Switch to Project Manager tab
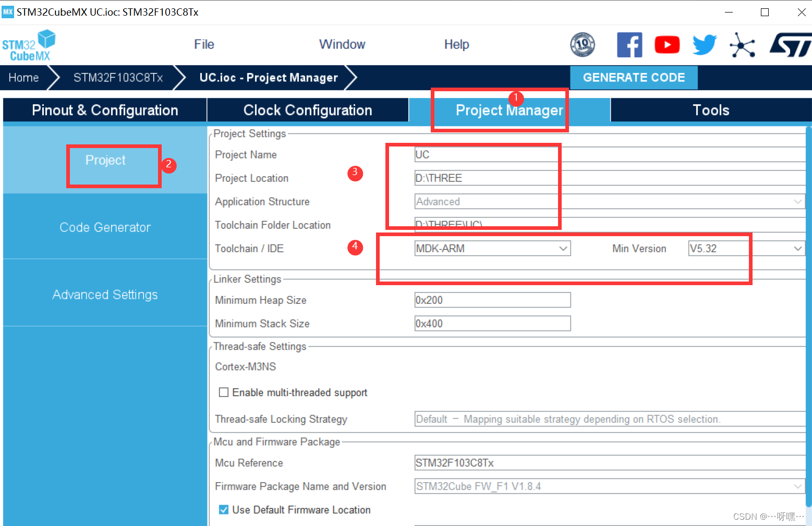Image resolution: width=812 pixels, height=526 pixels. (x=510, y=110)
